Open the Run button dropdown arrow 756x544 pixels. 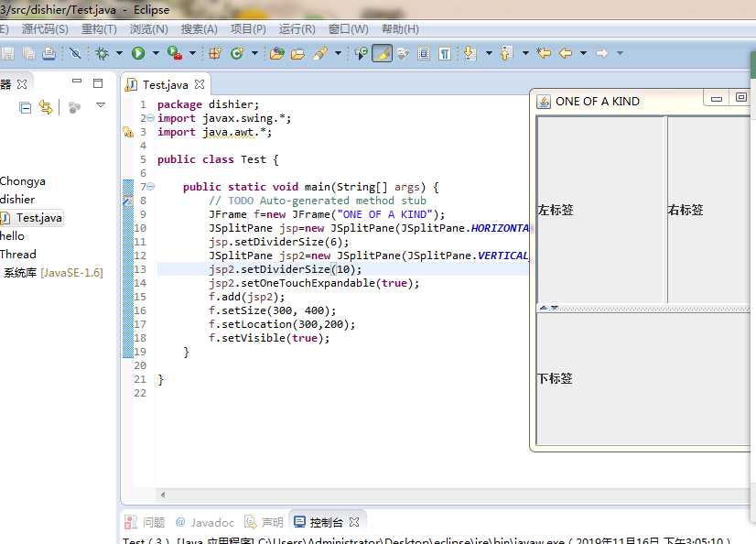(155, 53)
